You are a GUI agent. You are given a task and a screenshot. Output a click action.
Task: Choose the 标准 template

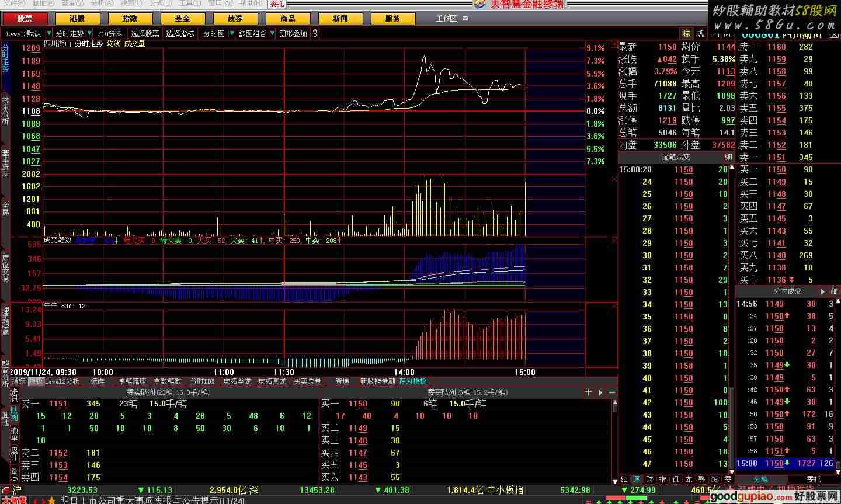coord(97,381)
